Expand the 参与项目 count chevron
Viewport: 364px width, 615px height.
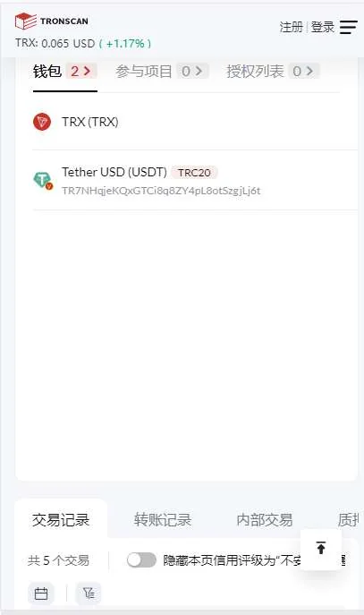point(192,72)
